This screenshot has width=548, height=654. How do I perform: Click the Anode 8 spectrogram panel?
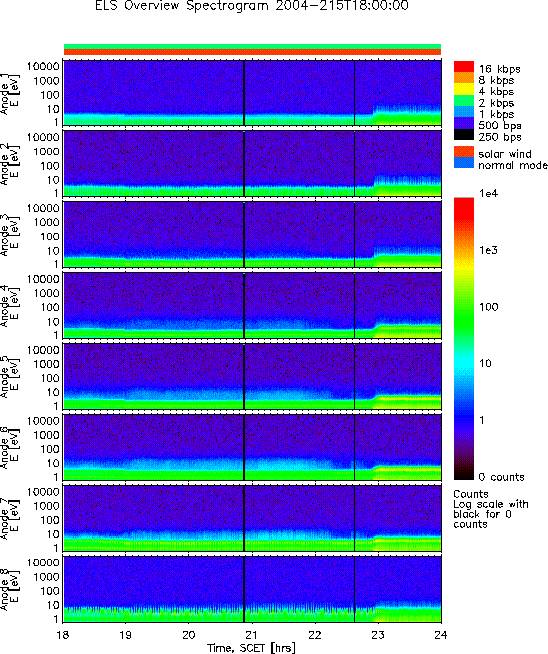click(x=252, y=589)
